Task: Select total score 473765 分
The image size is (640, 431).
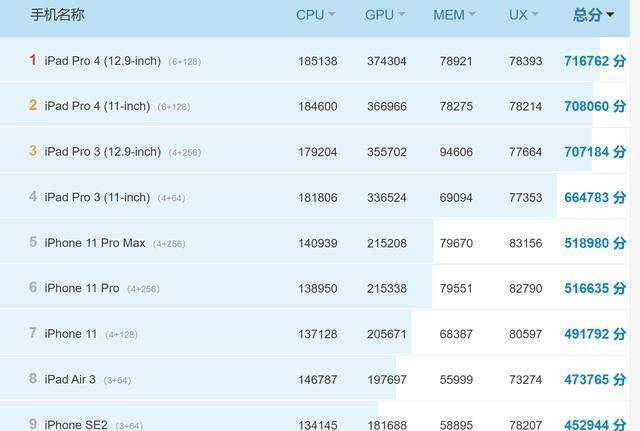Action: (x=595, y=380)
